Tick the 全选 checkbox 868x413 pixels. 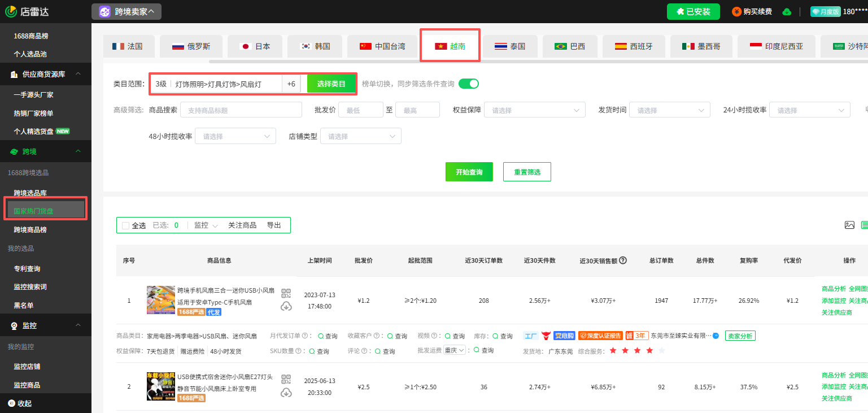[125, 225]
